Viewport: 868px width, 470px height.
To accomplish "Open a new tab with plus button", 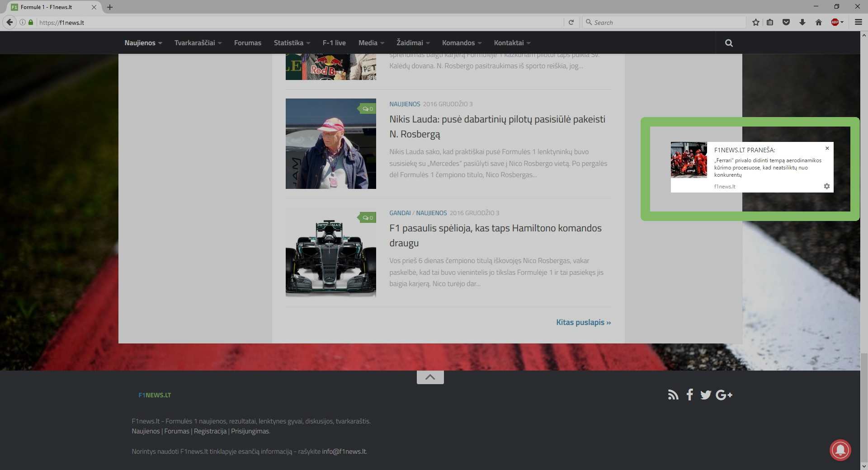I will pos(110,7).
